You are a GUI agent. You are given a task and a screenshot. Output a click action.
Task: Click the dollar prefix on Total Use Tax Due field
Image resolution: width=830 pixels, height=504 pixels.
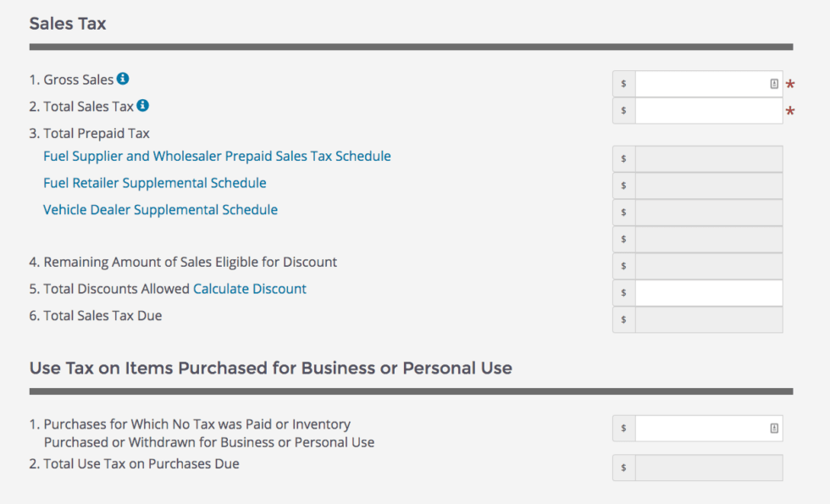(623, 467)
